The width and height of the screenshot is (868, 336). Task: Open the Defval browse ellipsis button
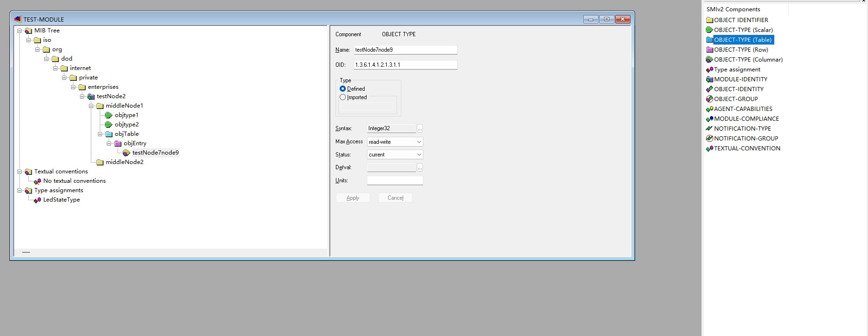coord(420,167)
